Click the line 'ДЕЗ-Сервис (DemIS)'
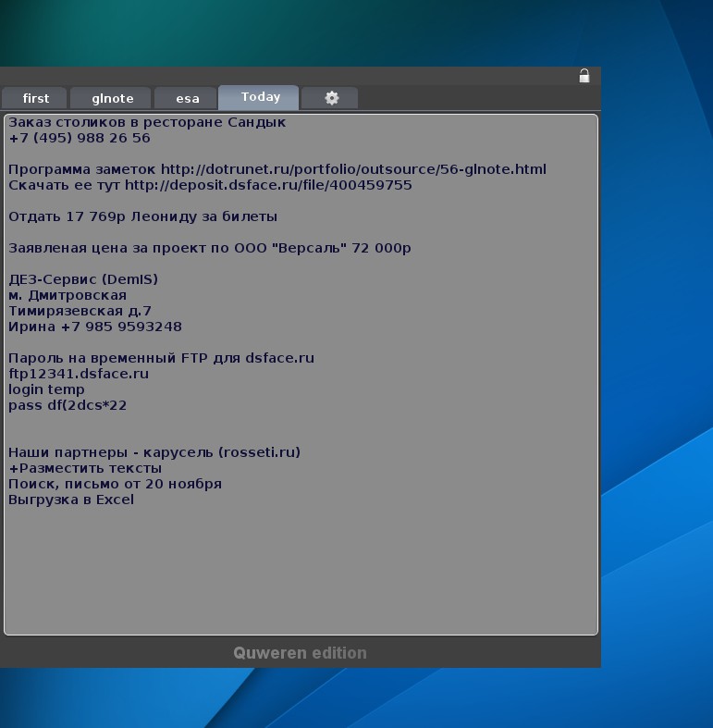713x728 pixels. pyautogui.click(x=83, y=279)
